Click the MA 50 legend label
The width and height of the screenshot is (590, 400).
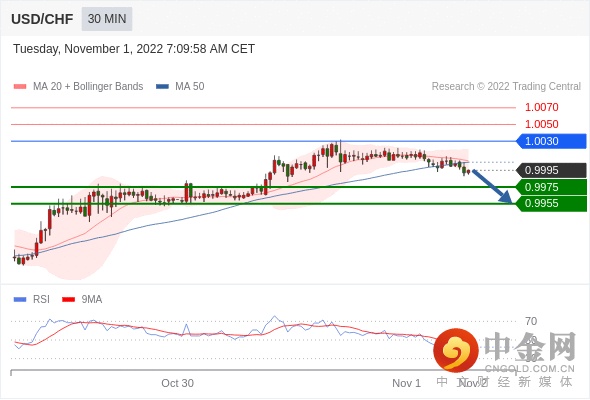coord(190,87)
